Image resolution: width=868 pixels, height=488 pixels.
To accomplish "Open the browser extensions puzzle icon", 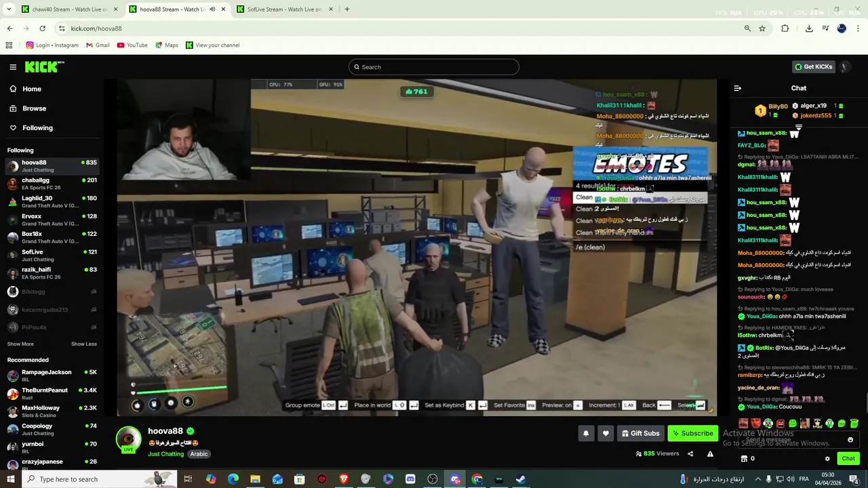I will click(x=785, y=28).
